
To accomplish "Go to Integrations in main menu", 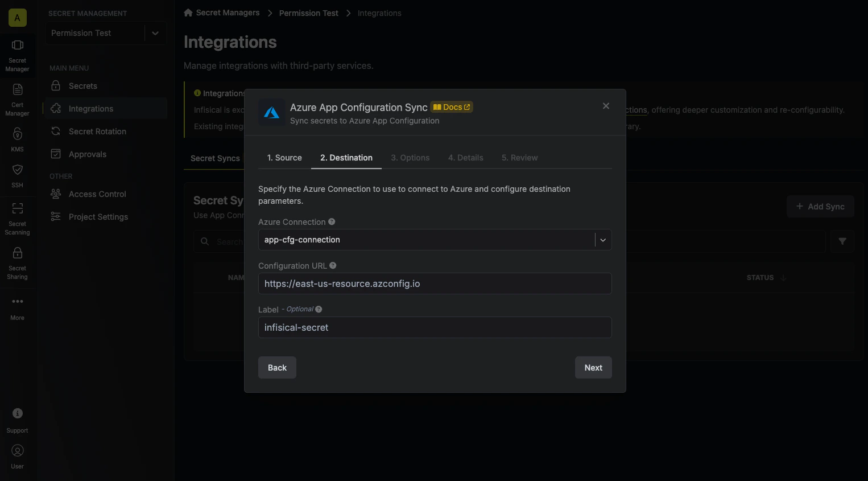I will coord(106,109).
